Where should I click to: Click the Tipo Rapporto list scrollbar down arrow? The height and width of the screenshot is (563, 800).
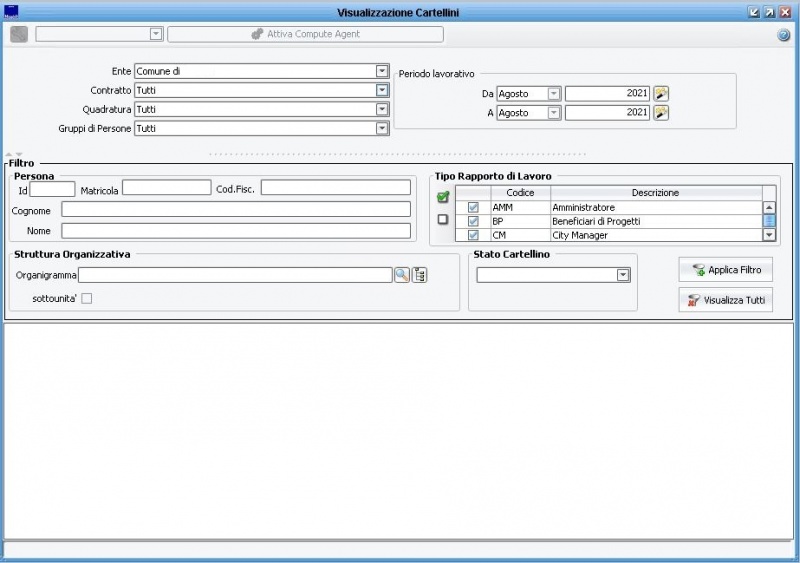[x=769, y=235]
